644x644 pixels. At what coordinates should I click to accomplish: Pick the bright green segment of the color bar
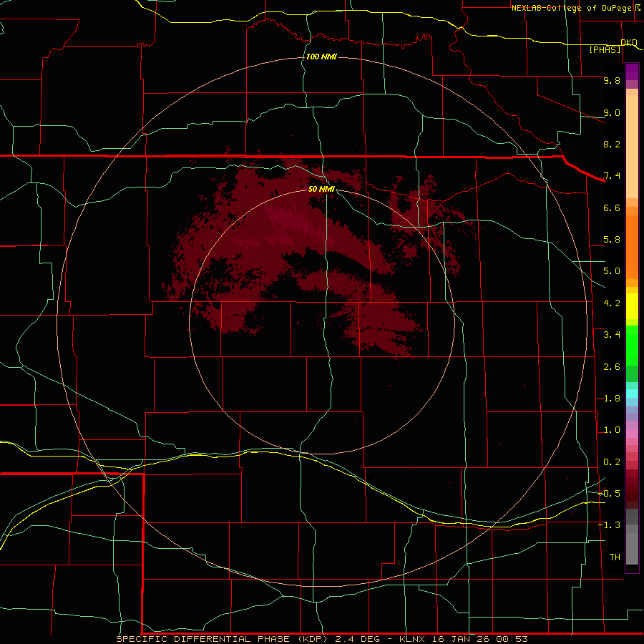632,346
